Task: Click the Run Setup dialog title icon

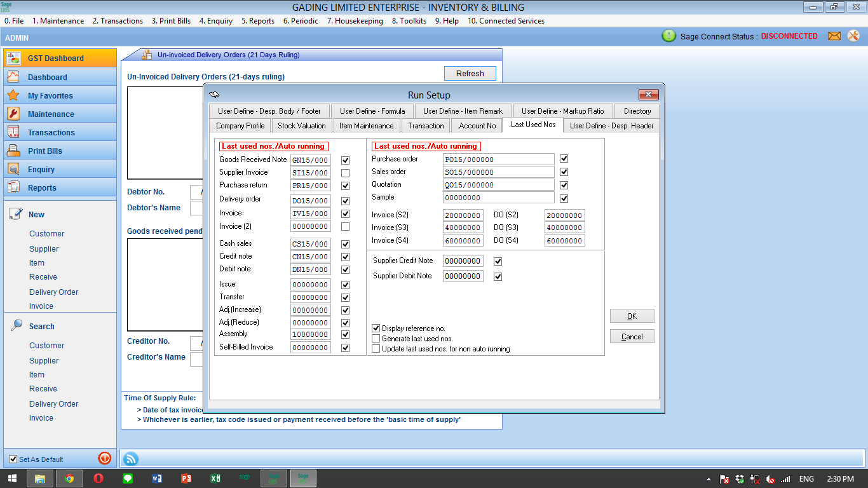Action: click(x=214, y=95)
